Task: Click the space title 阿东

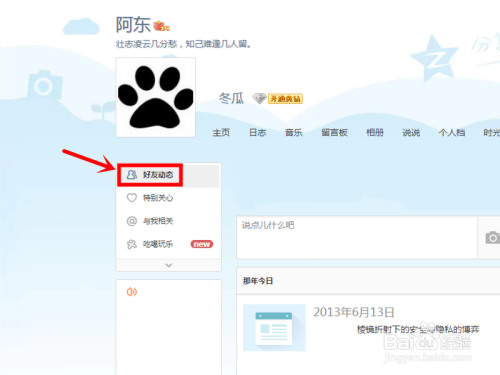Action: (133, 25)
